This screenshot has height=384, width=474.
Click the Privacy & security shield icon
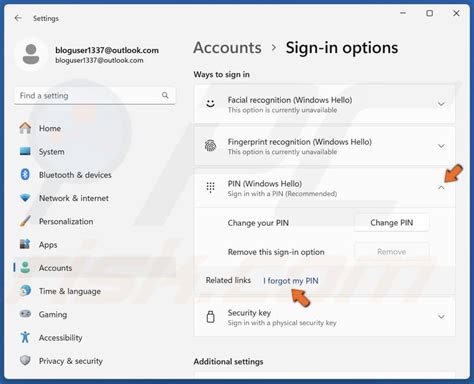point(25,360)
